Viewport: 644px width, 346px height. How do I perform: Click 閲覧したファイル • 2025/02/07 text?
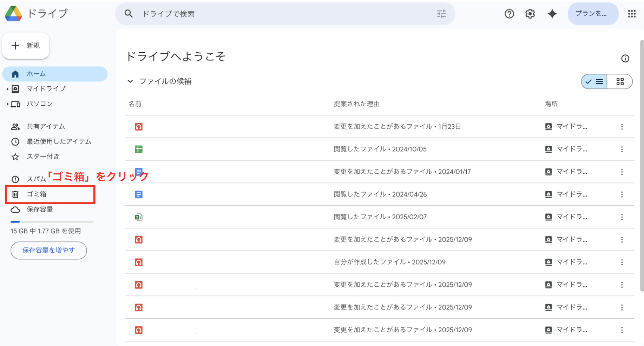click(x=380, y=217)
